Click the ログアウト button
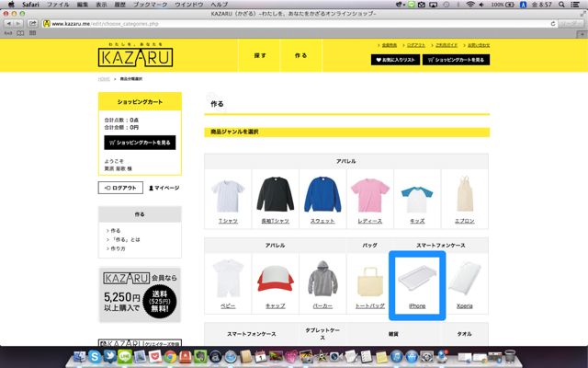 (x=120, y=188)
